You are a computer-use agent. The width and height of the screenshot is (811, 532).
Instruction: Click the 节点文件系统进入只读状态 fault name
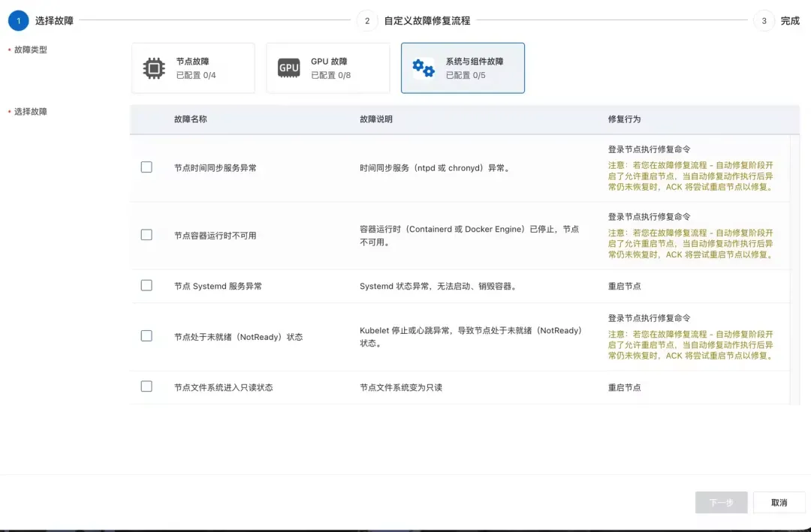pos(224,388)
